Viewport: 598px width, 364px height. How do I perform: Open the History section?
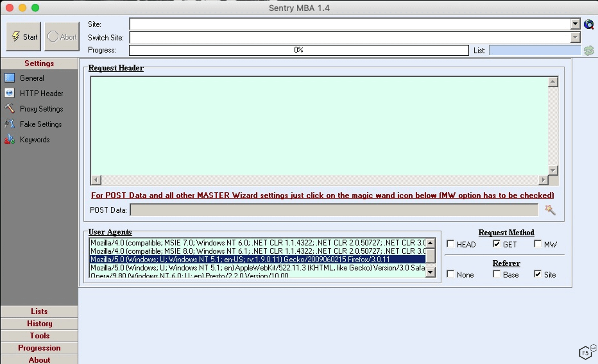click(x=39, y=323)
